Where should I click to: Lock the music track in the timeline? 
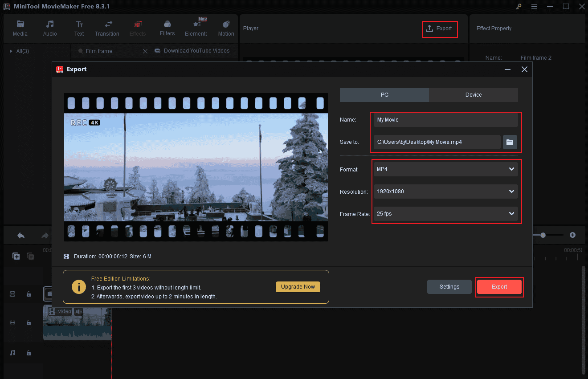pos(29,353)
